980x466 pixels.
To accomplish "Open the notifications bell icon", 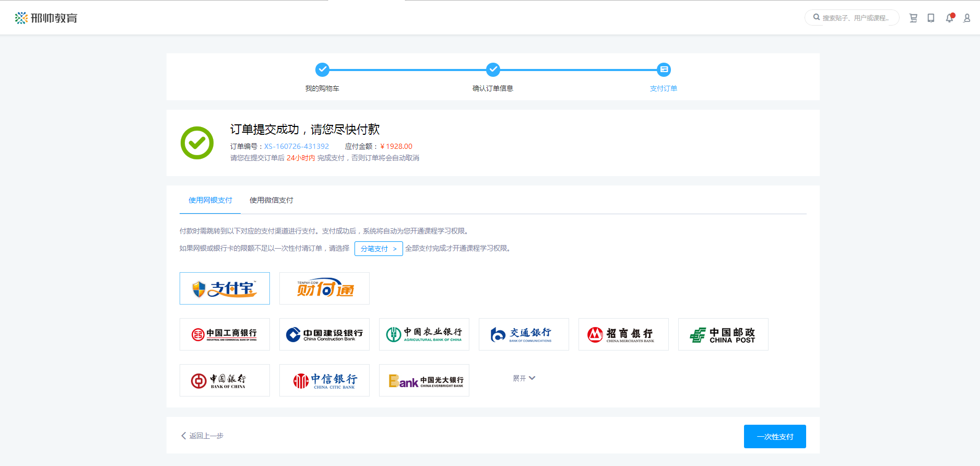I will click(x=949, y=18).
